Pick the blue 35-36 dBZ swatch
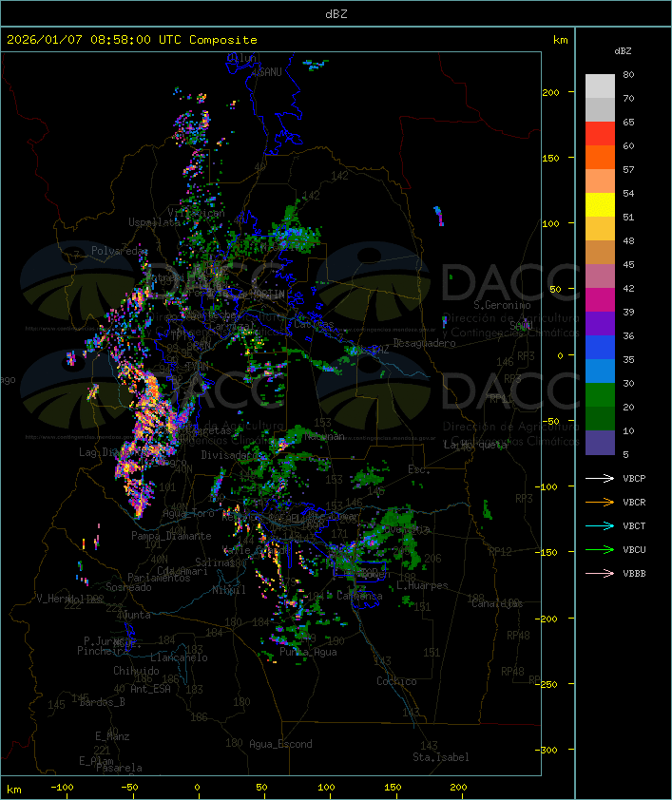The width and height of the screenshot is (672, 800). click(600, 348)
